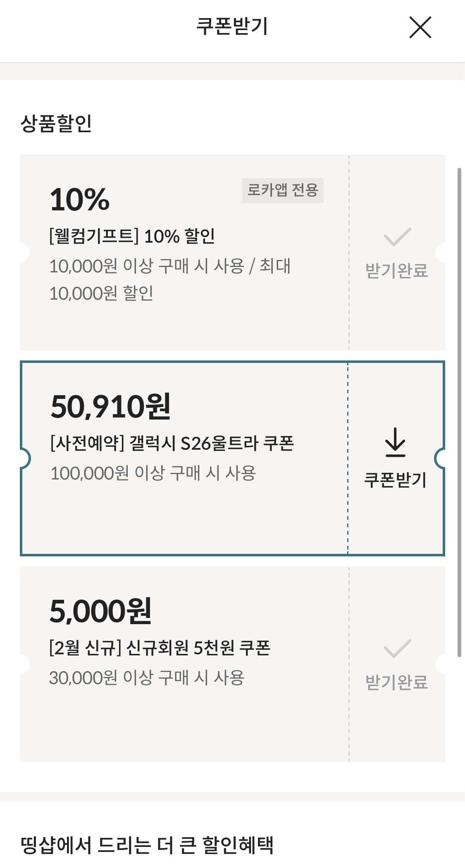Screen dimensions: 465x868
Task: Tap the 50,910원 coupon amount
Action: pyautogui.click(x=110, y=407)
